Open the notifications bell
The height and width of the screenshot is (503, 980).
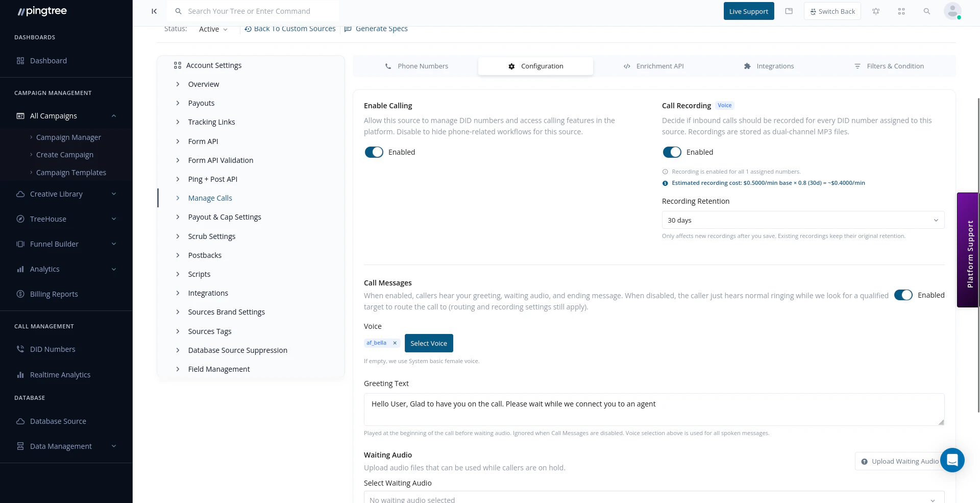click(876, 11)
